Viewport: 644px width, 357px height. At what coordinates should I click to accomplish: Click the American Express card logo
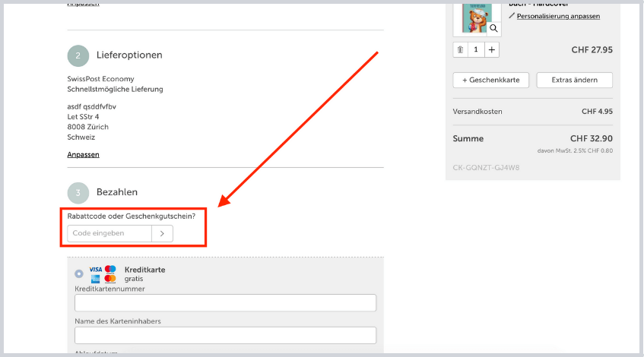click(x=95, y=279)
